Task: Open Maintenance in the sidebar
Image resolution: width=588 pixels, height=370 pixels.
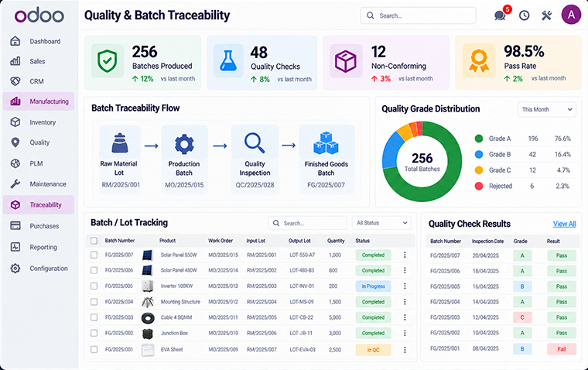Action: [39, 184]
